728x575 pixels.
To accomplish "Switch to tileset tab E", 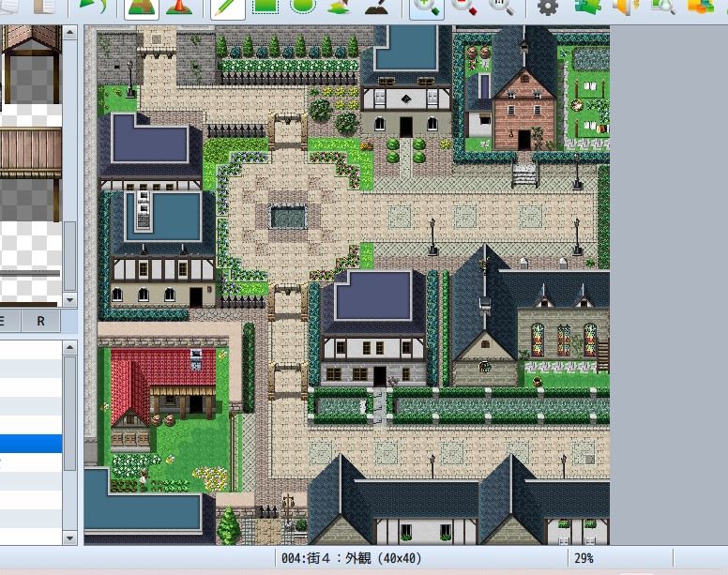I will coord(9,321).
